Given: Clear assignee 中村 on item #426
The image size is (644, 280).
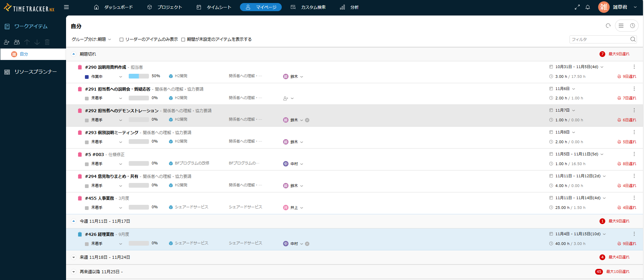Looking at the screenshot, I should [307, 244].
